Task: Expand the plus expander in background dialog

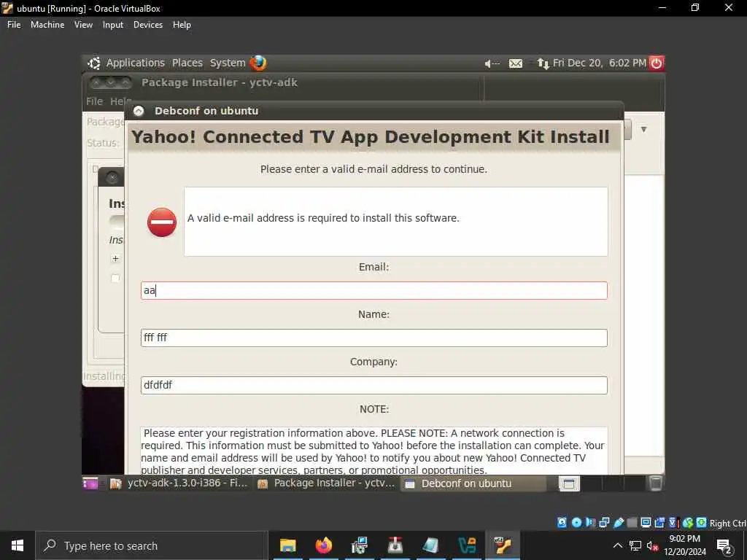Action: pyautogui.click(x=115, y=259)
